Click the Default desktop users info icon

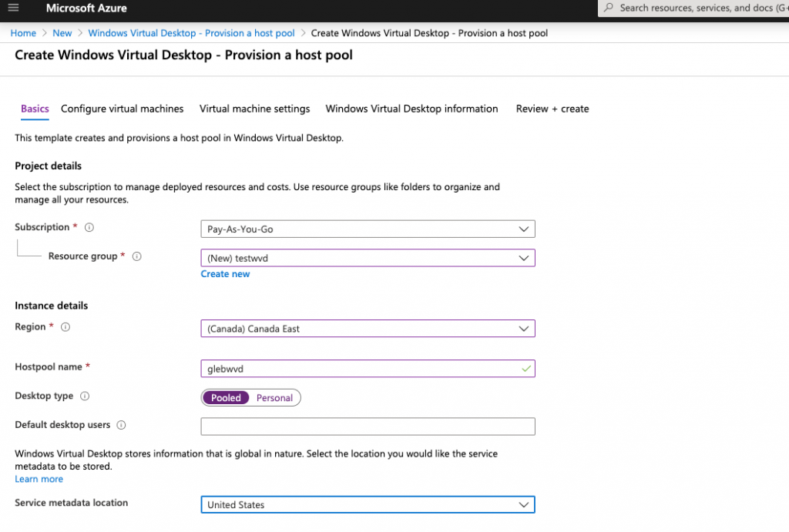[121, 425]
